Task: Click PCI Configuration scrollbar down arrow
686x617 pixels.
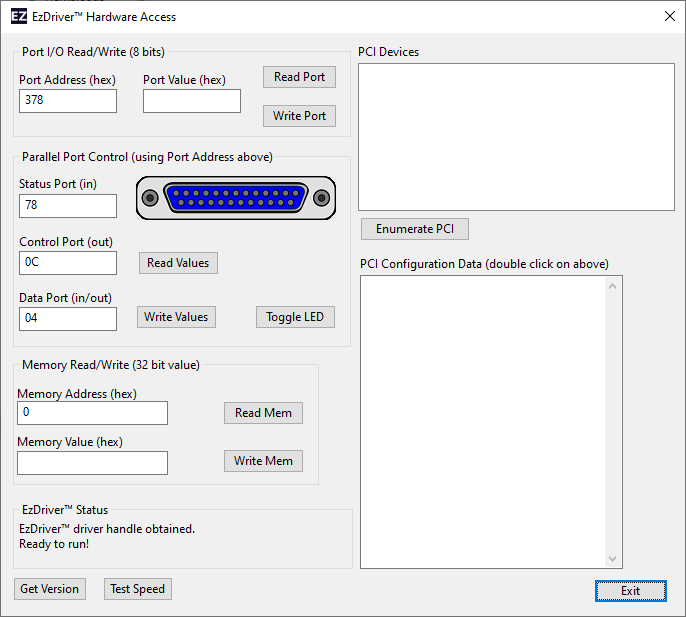Action: (612, 559)
